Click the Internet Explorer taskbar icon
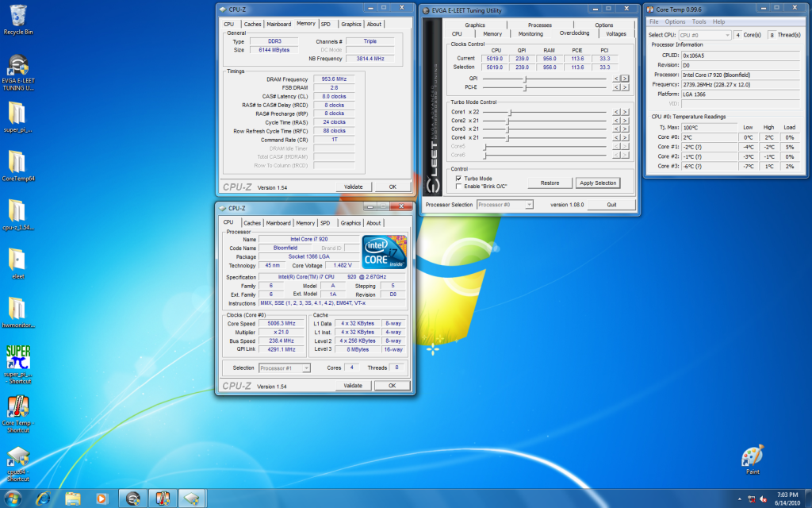Screen dimensions: 812x508 [x=44, y=498]
